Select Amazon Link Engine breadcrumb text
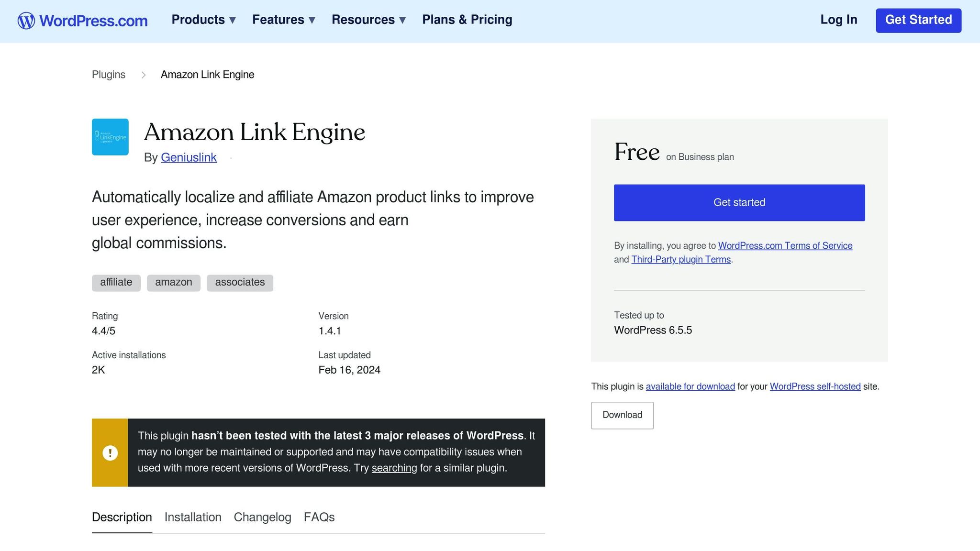 (207, 75)
